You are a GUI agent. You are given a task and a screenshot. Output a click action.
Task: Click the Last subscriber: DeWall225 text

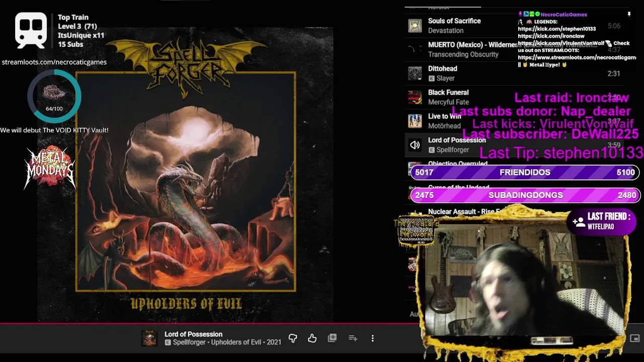[550, 134]
